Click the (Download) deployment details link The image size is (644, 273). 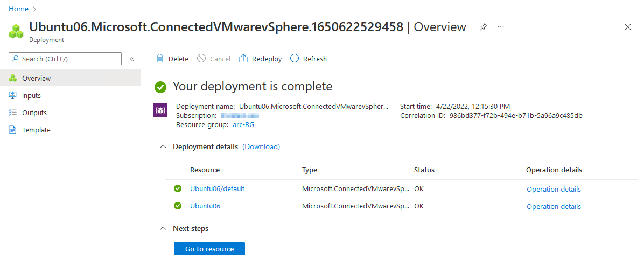point(261,146)
